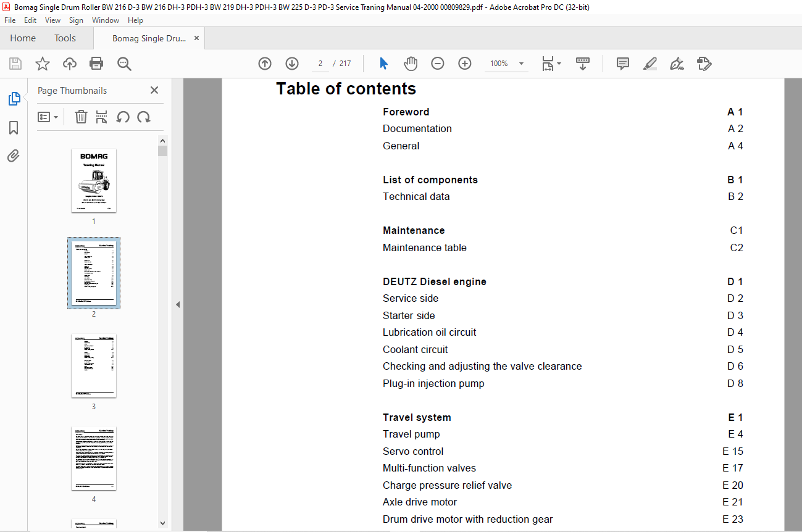The height and width of the screenshot is (532, 802).
Task: Open the File menu
Action: (x=10, y=20)
